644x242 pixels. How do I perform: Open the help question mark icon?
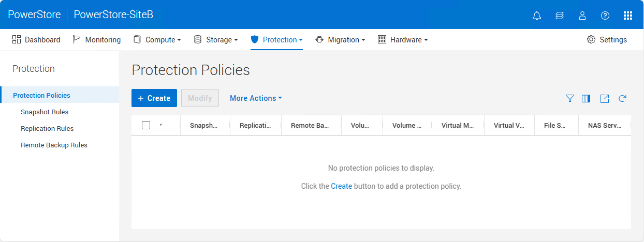click(x=605, y=16)
